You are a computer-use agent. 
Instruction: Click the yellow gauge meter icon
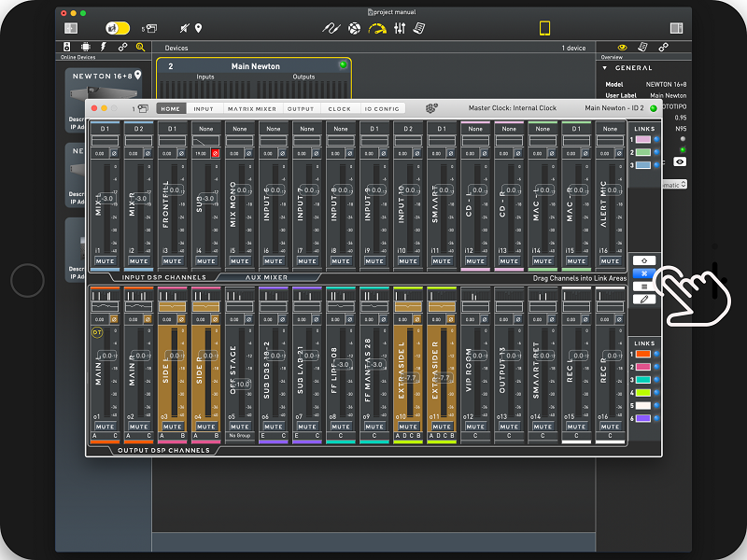pyautogui.click(x=376, y=28)
